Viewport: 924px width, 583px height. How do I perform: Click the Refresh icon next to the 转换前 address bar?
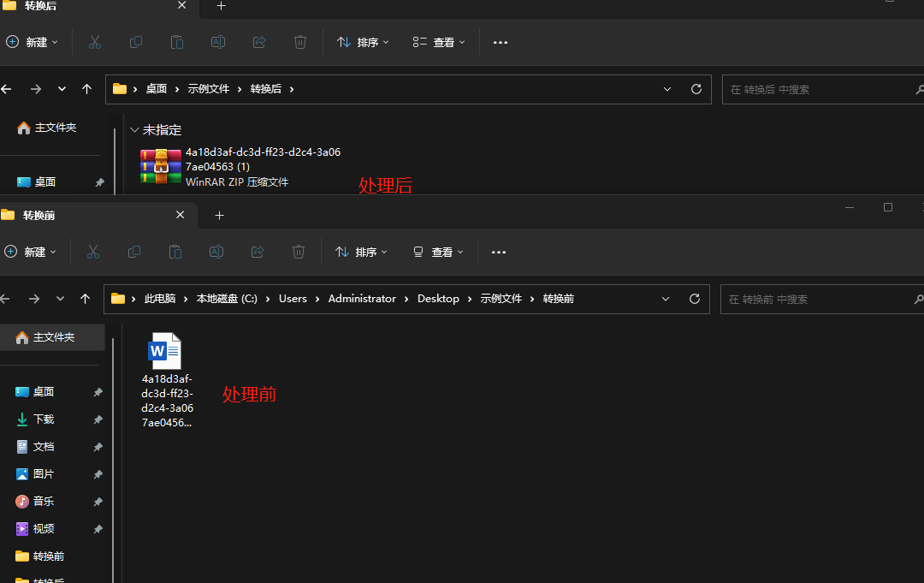696,299
